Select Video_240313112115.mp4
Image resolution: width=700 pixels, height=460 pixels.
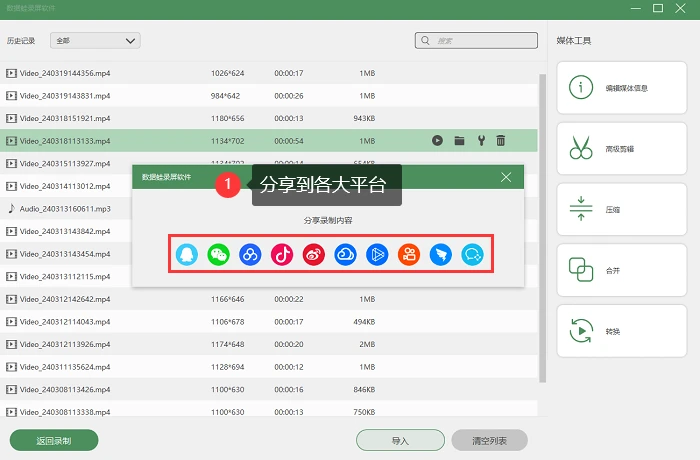tap(65, 276)
